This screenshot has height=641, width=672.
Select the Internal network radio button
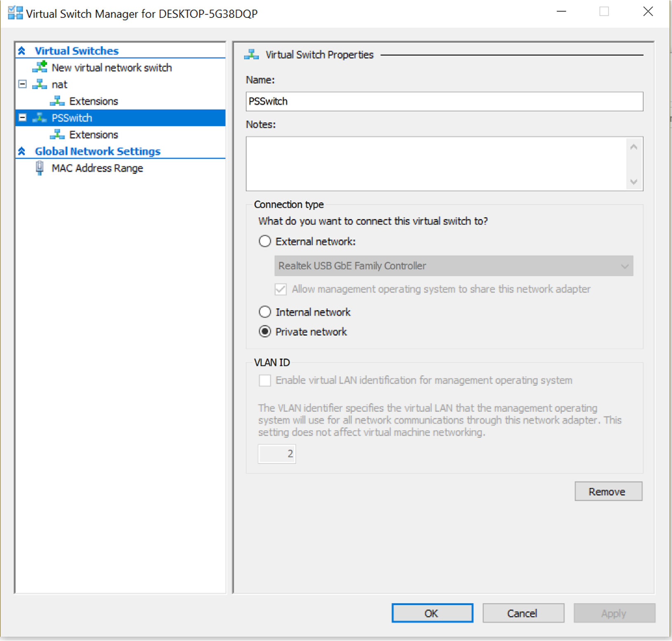pos(265,312)
